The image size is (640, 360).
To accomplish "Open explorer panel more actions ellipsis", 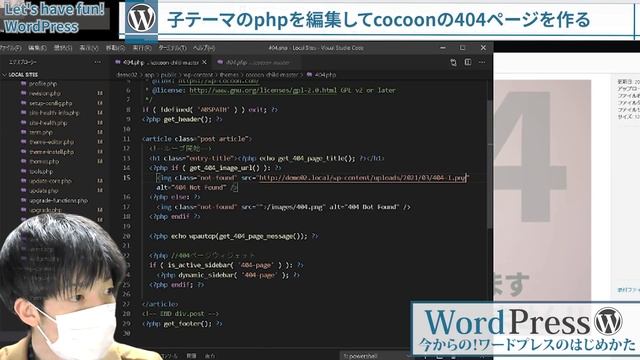I will tap(97, 62).
